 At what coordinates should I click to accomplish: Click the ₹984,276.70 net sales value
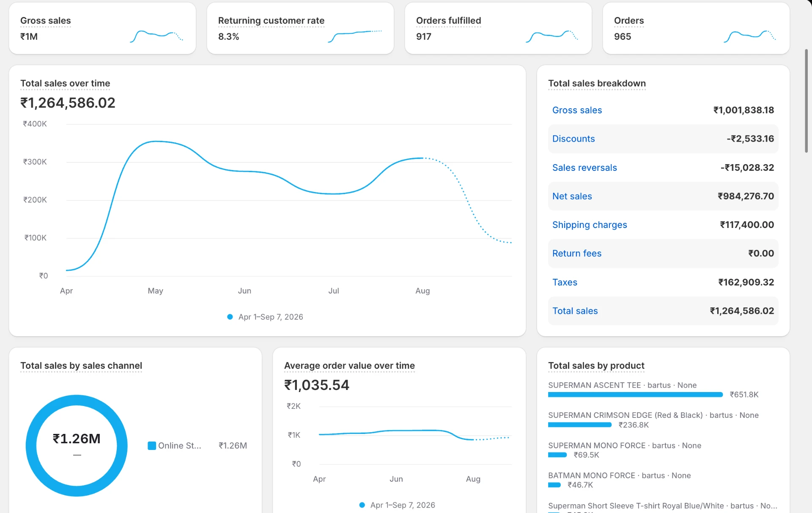coord(746,196)
